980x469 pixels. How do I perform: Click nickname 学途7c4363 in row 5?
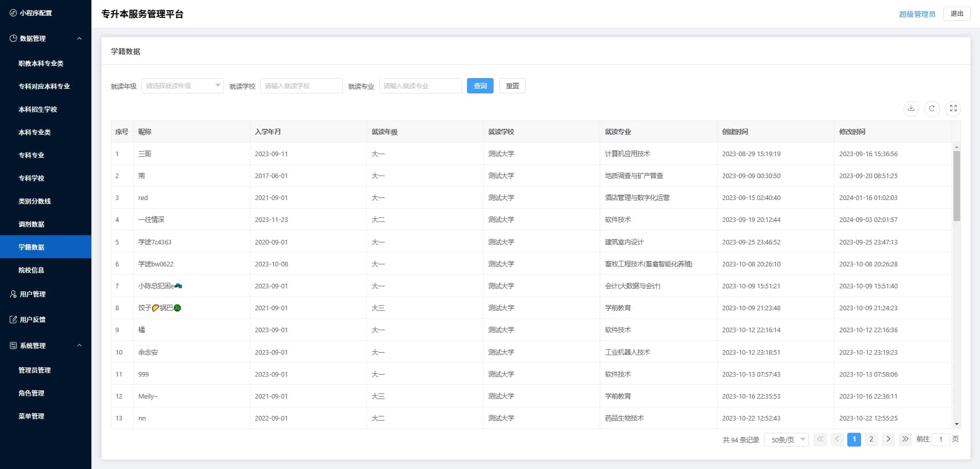point(155,242)
